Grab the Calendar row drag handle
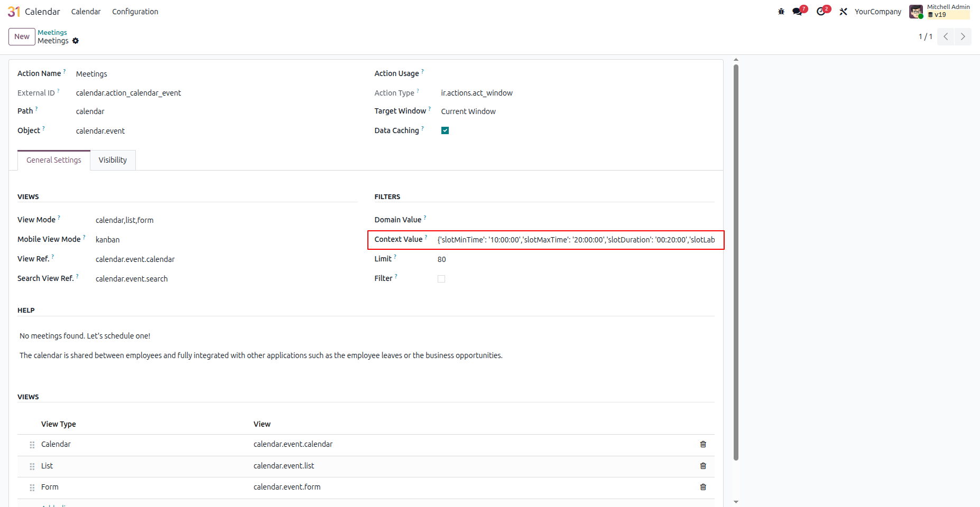The width and height of the screenshot is (980, 507). pyautogui.click(x=32, y=445)
